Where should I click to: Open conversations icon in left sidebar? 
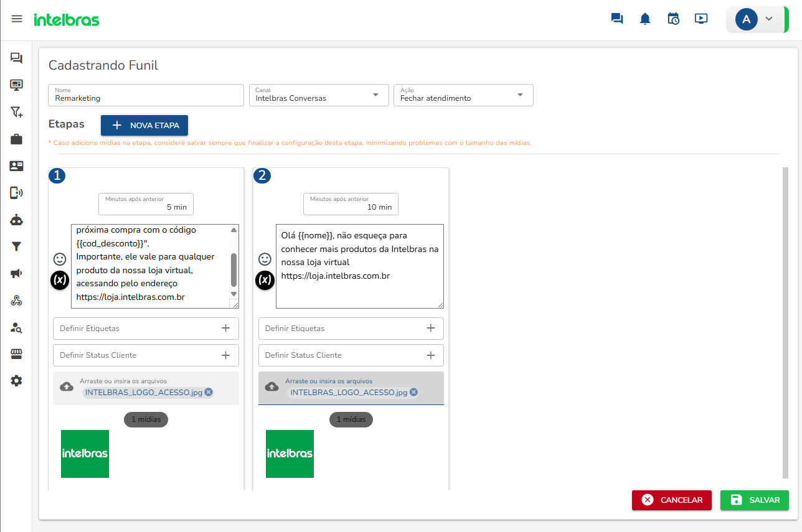point(16,58)
